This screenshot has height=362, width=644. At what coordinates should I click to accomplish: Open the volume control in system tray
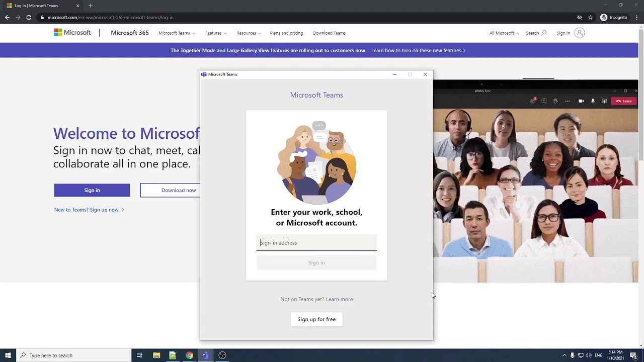point(588,355)
